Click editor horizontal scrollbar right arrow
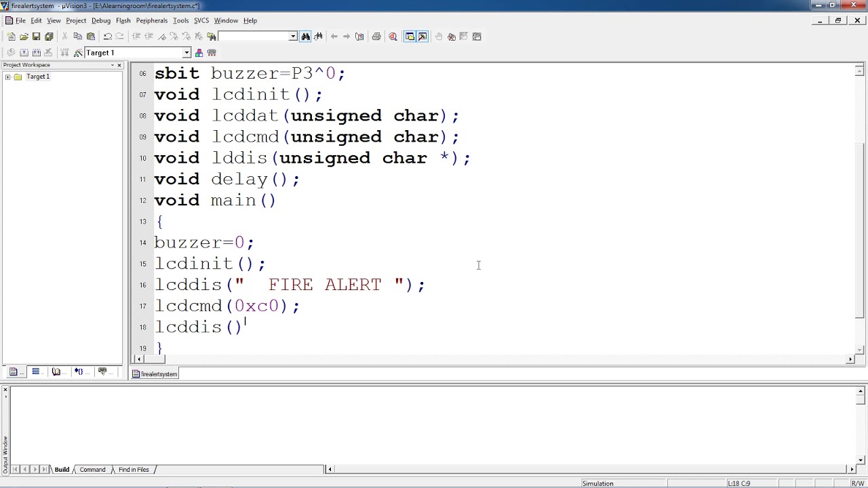Image resolution: width=868 pixels, height=488 pixels. click(x=850, y=359)
